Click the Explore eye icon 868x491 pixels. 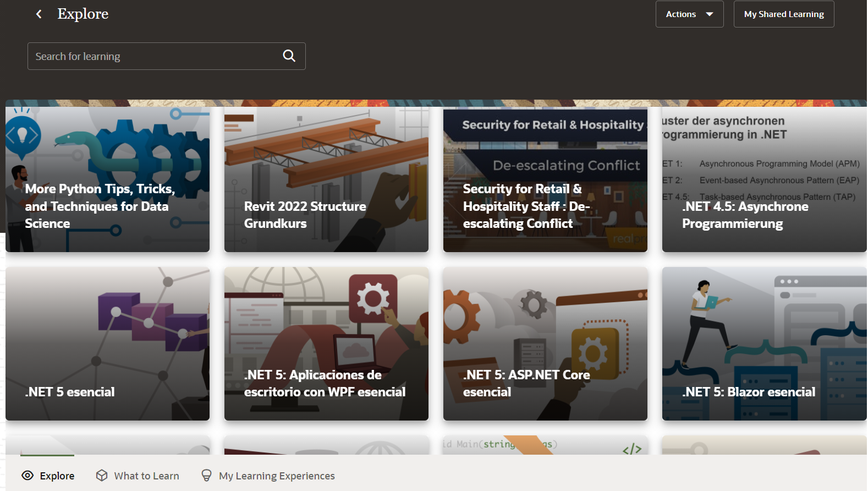pyautogui.click(x=28, y=476)
